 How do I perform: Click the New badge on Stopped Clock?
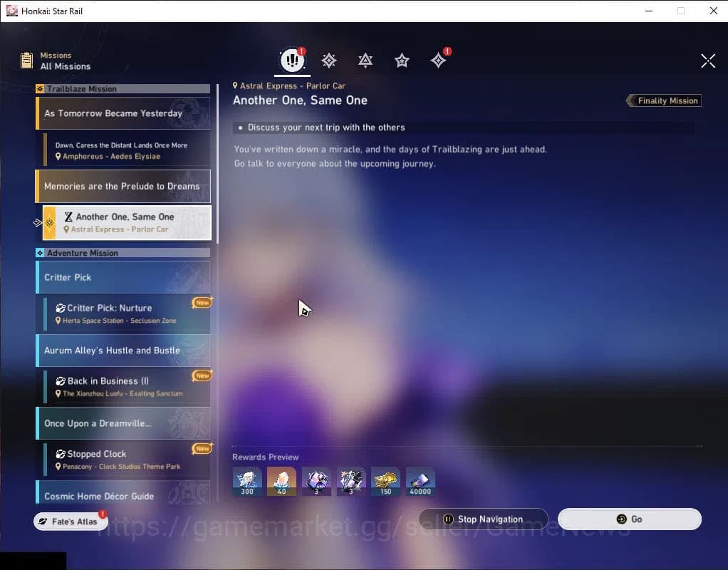click(202, 448)
